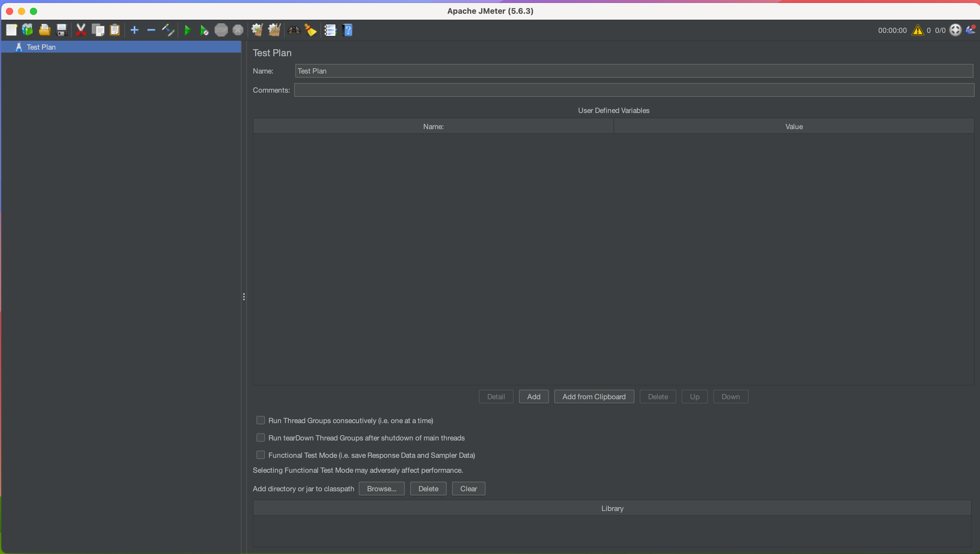
Task: Click the Add variable button
Action: tap(534, 397)
